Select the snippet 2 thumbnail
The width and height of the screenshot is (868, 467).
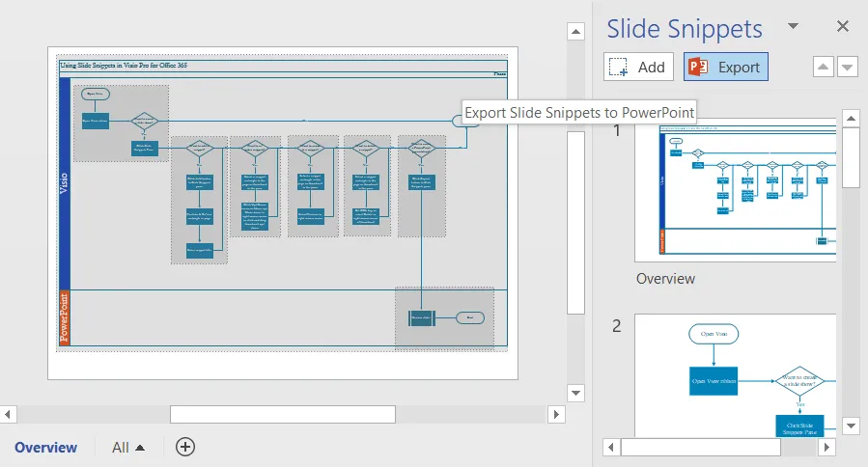(x=735, y=375)
